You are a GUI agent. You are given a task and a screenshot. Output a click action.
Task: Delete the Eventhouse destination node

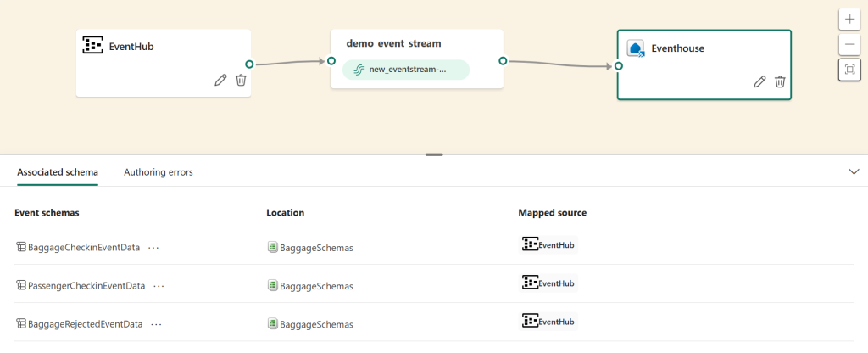pos(780,81)
